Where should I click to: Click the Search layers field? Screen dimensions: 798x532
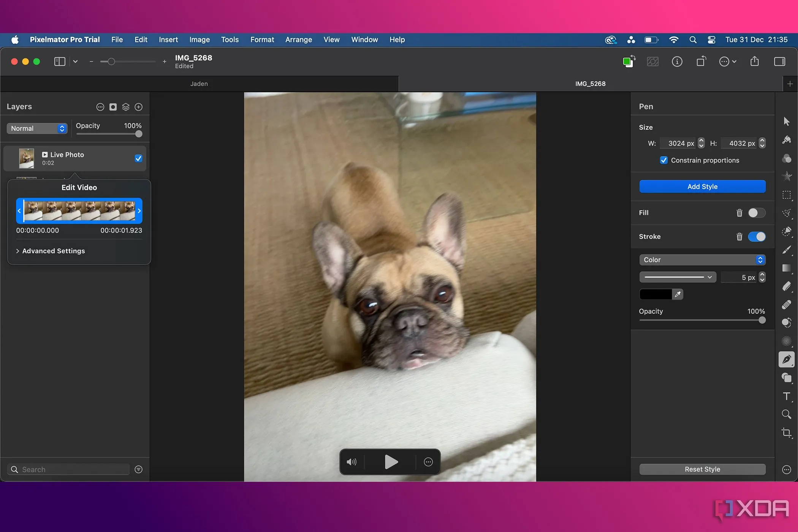pyautogui.click(x=69, y=470)
